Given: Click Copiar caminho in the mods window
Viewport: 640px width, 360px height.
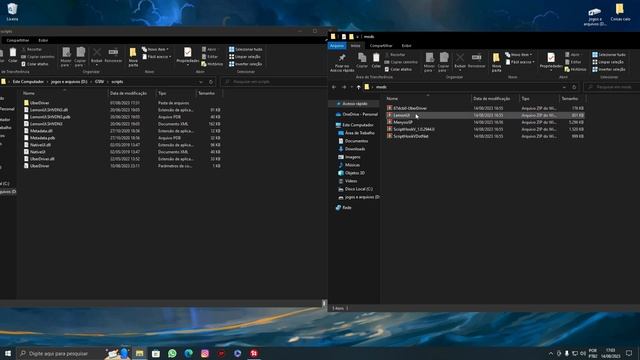Looking at the screenshot, I should 401,62.
